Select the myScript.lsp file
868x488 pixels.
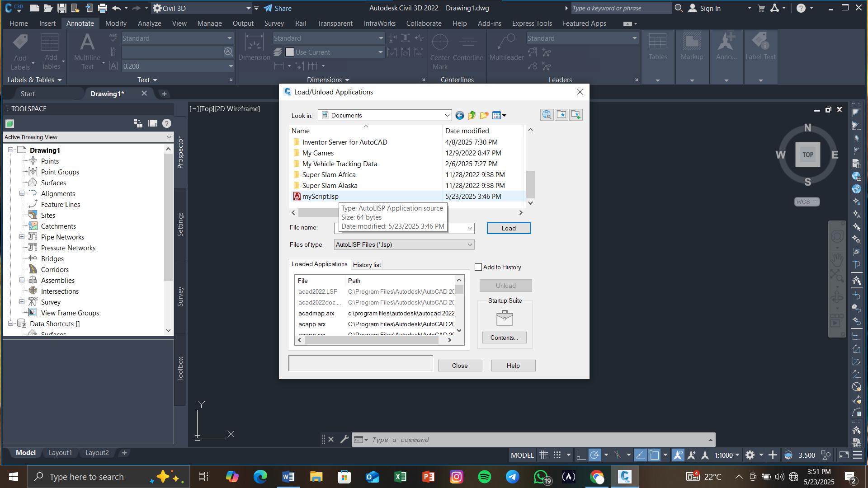pyautogui.click(x=320, y=197)
